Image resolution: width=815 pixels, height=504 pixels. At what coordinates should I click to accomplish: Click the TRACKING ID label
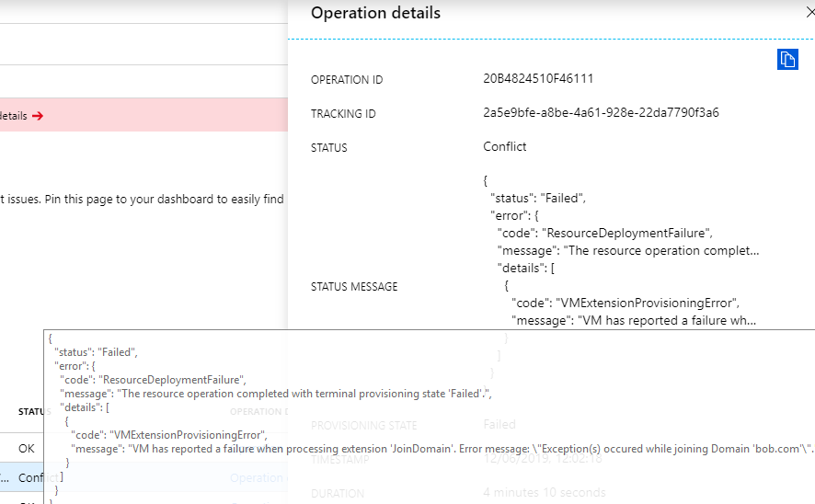pyautogui.click(x=343, y=114)
